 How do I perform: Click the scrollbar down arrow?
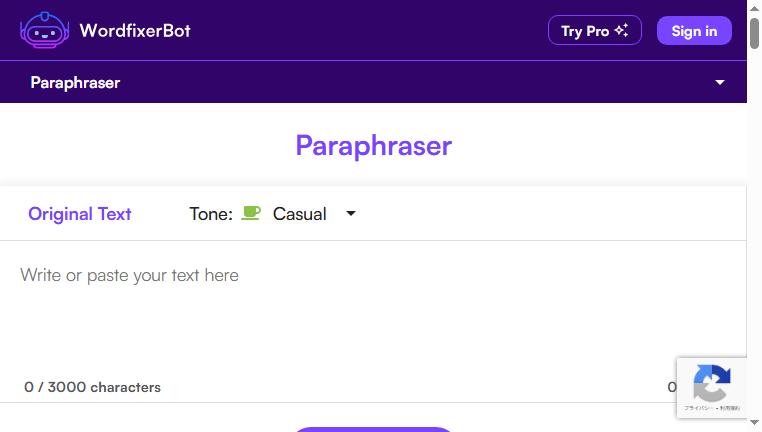(754, 422)
